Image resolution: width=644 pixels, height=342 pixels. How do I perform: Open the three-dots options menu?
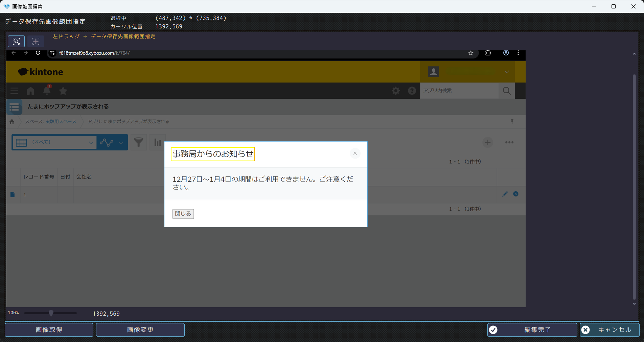point(509,143)
